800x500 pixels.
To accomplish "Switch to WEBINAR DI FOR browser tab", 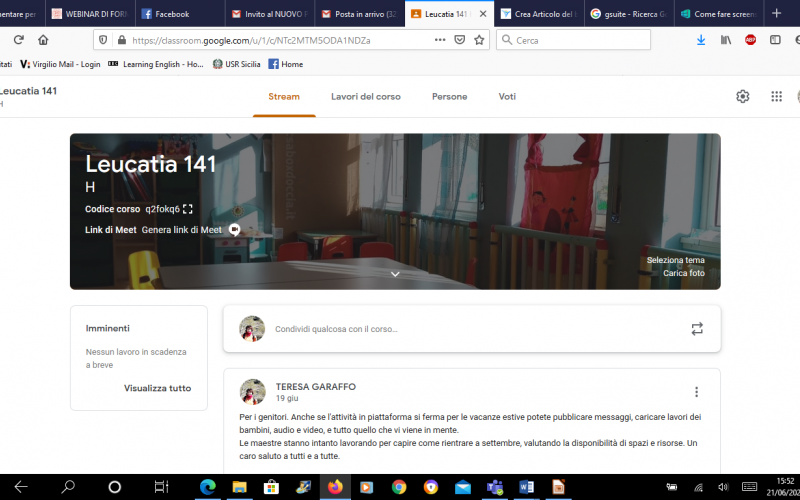I will pyautogui.click(x=90, y=14).
